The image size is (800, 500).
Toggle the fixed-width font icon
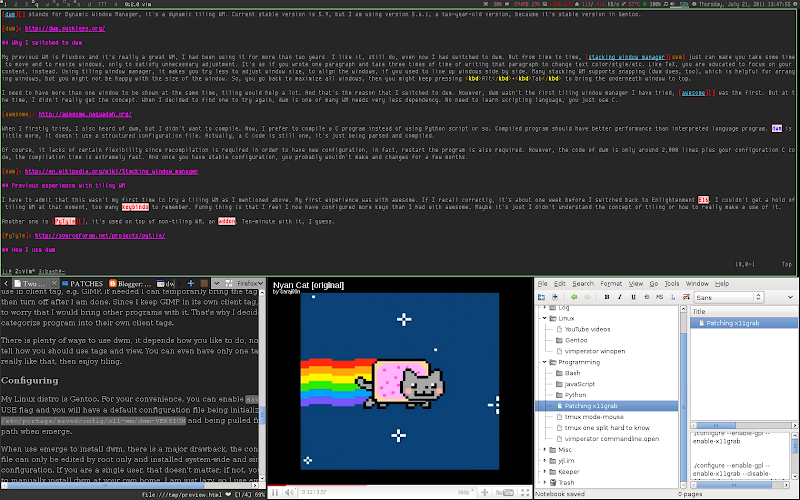click(660, 297)
